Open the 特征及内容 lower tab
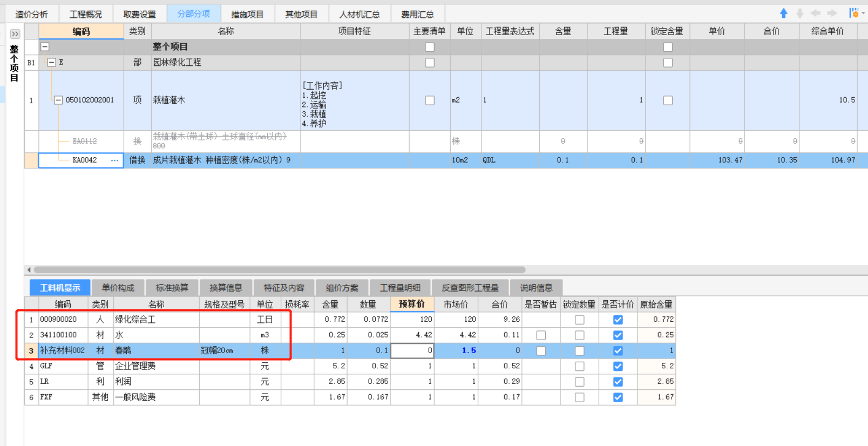868x446 pixels. 284,288
